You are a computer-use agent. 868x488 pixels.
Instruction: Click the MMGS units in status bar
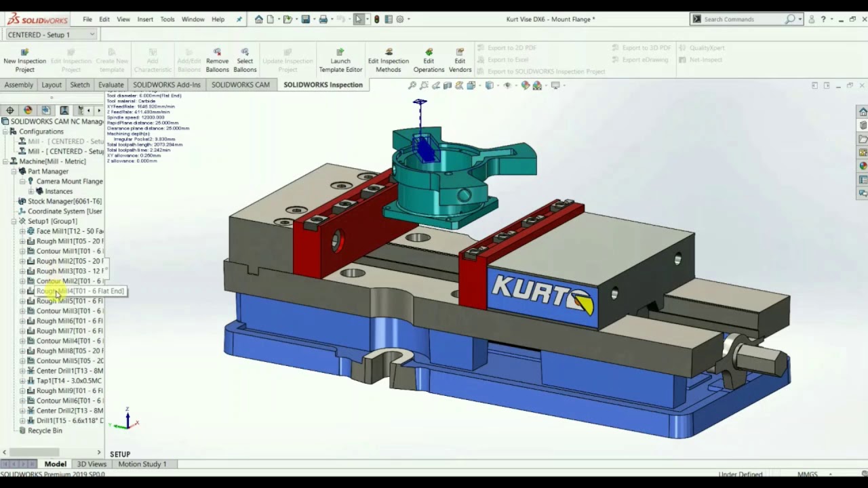pos(807,474)
